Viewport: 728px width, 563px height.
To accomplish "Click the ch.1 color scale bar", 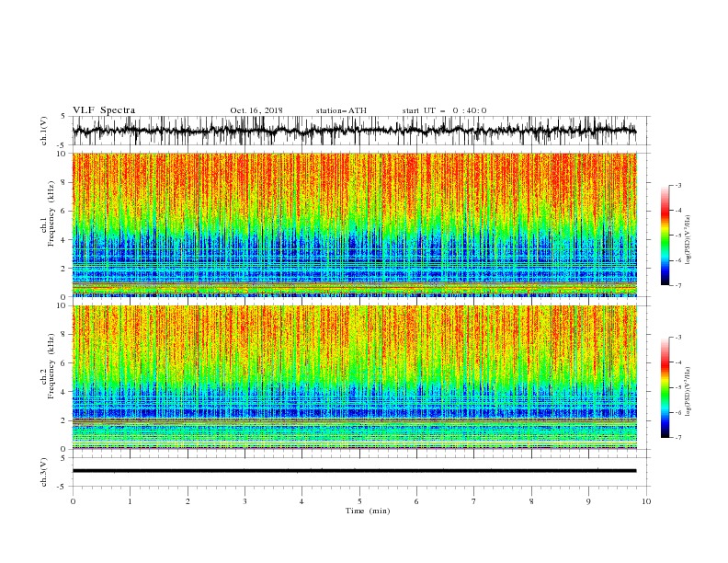I will (x=665, y=236).
